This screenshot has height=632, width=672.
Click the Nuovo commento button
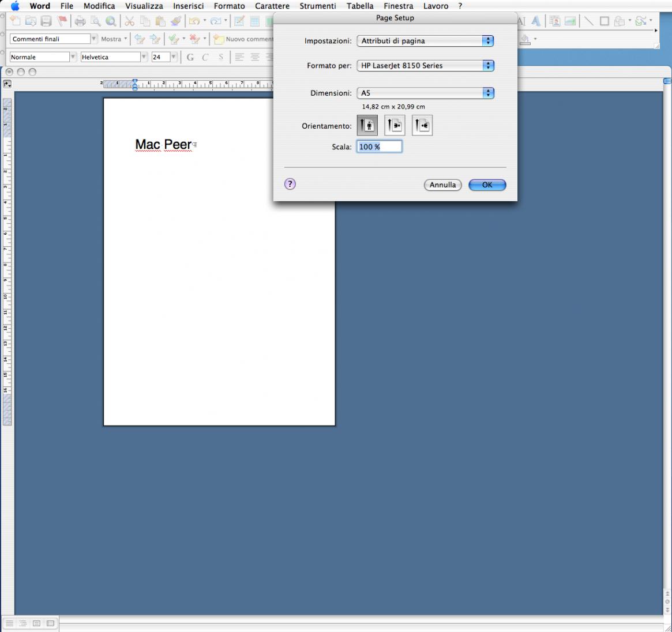243,39
